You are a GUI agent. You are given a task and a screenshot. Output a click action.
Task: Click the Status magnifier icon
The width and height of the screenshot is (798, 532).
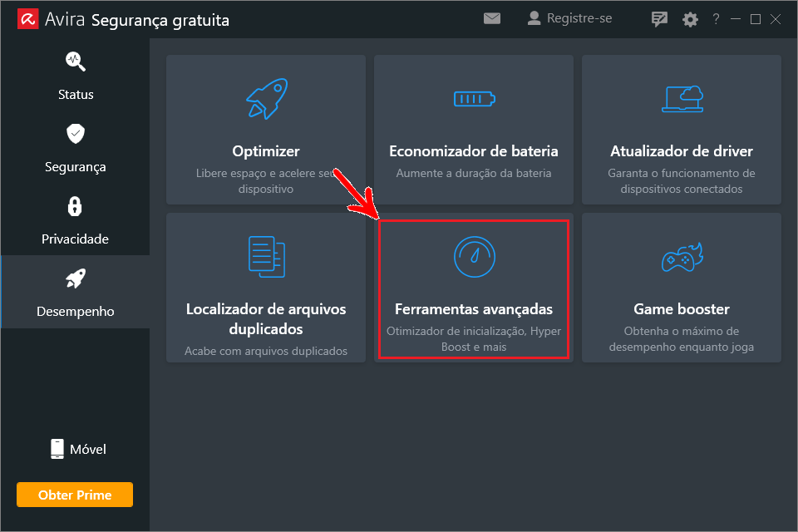click(x=76, y=61)
